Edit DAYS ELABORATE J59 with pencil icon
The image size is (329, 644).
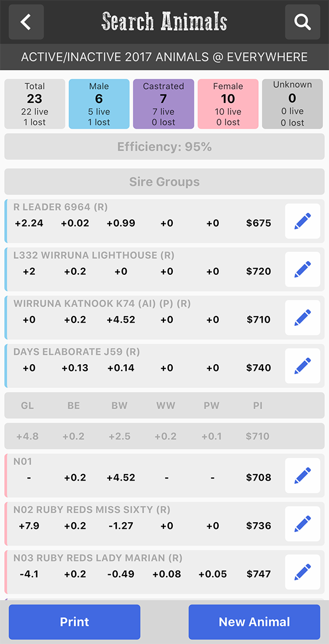(x=303, y=366)
